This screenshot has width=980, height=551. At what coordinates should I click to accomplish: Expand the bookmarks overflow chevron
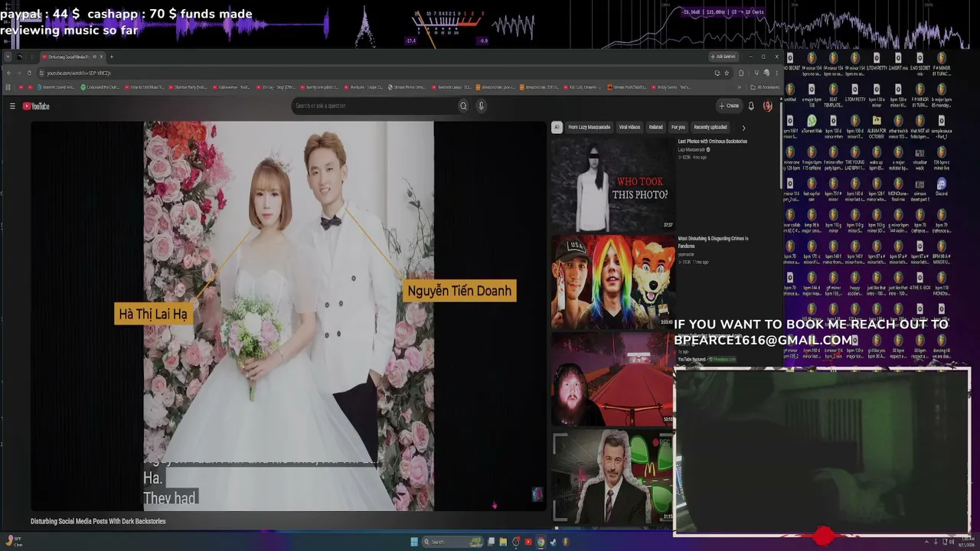pyautogui.click(x=739, y=87)
